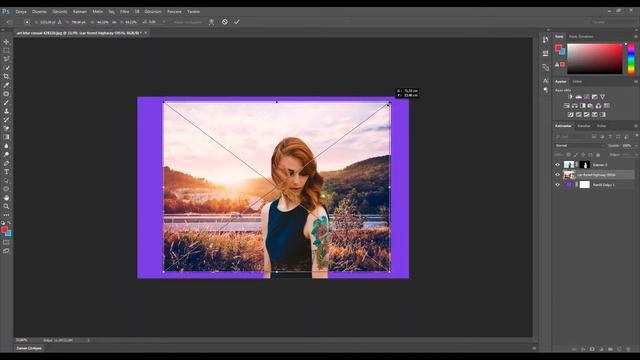This screenshot has width=640, height=360.
Task: Add a Hue/Saturation adjustment
Action: pos(567,106)
